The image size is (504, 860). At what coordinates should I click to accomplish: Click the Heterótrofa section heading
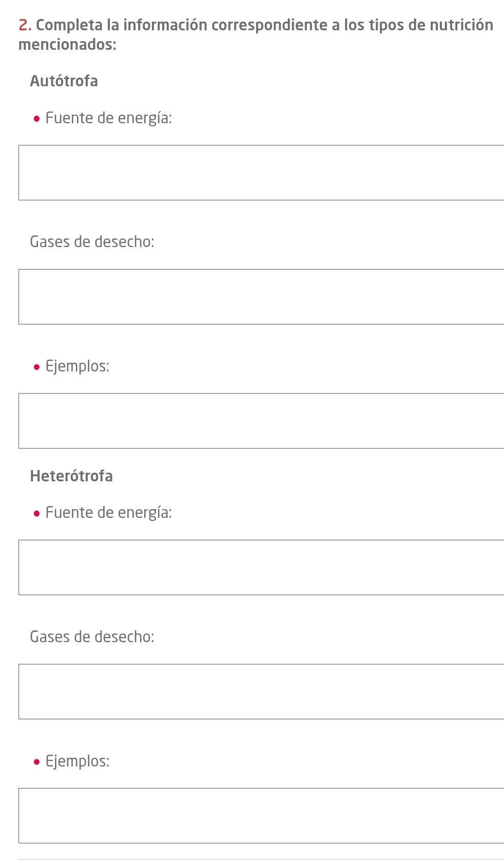pyautogui.click(x=71, y=476)
